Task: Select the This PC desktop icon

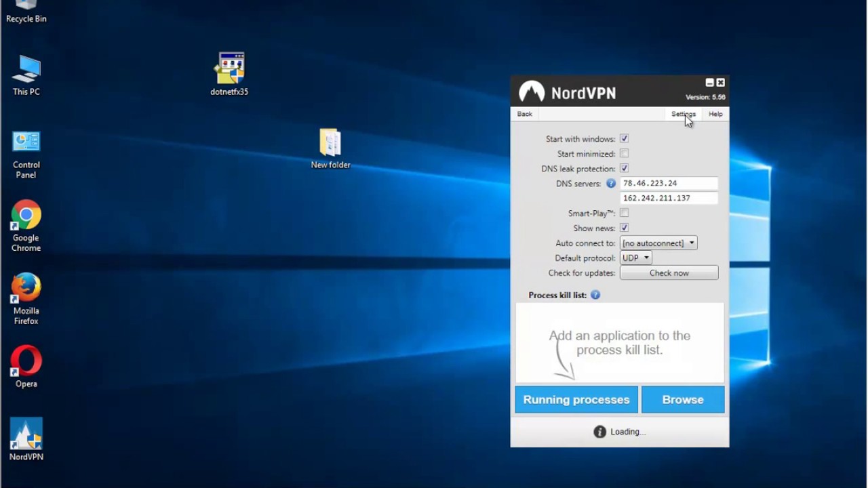Action: tap(26, 75)
